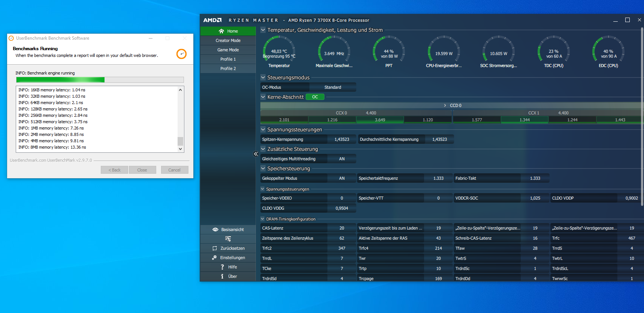644x313 pixels.
Task: Expand the CCD 0 chevron
Action: point(445,106)
